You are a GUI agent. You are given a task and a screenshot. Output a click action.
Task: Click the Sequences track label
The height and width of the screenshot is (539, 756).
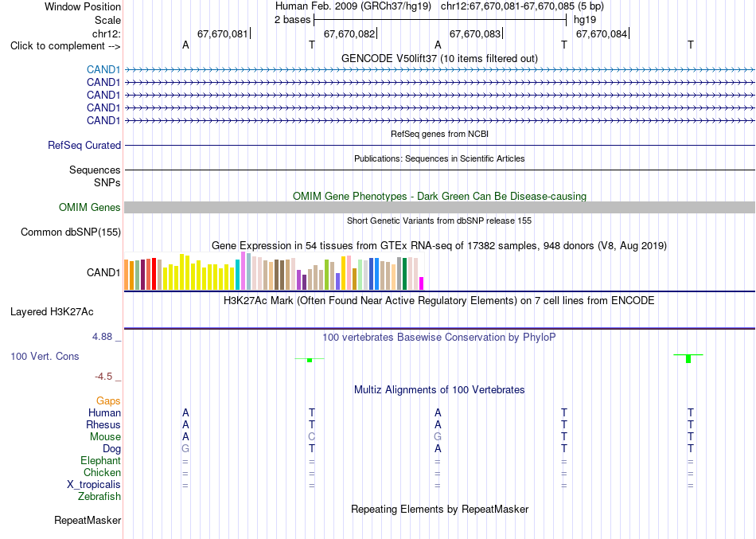[x=95, y=170]
